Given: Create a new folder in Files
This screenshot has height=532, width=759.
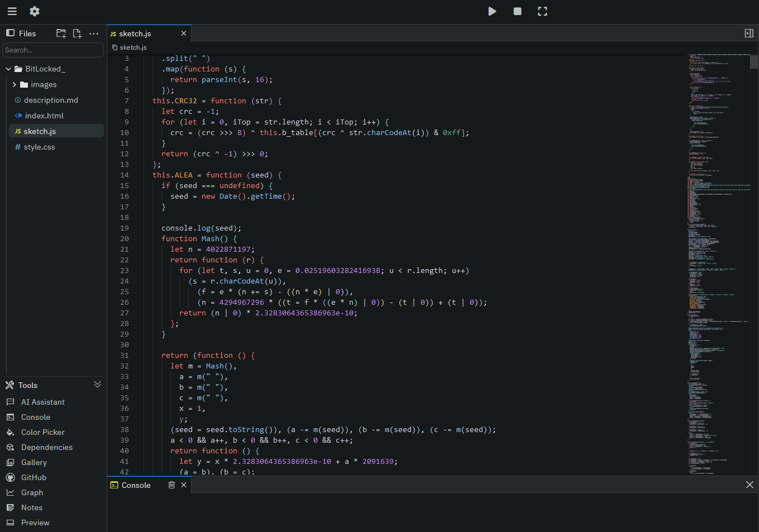Looking at the screenshot, I should pos(61,33).
